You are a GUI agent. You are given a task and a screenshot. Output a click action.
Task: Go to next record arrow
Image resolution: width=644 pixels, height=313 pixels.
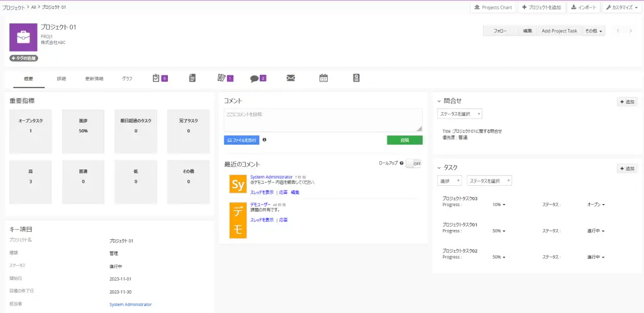click(x=631, y=31)
